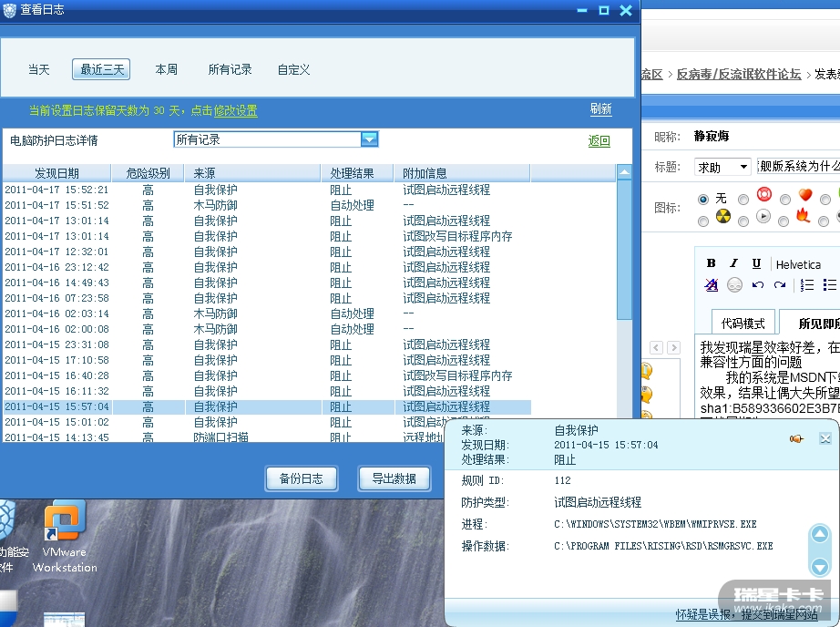This screenshot has height=627, width=840.
Task: Open the 求助 title category dropdown
Action: pos(722,167)
